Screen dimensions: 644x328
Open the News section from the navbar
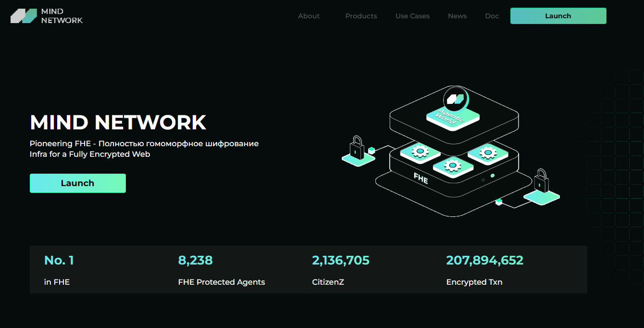457,16
